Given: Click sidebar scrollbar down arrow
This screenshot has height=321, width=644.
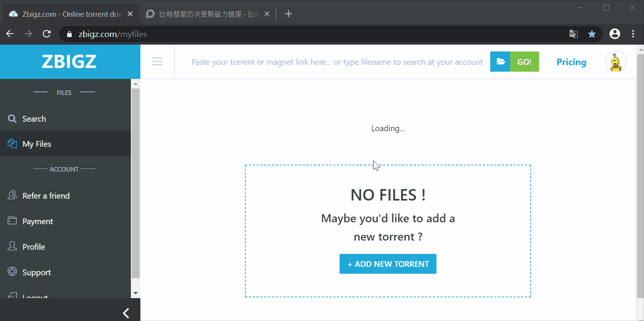Looking at the screenshot, I should 135,293.
